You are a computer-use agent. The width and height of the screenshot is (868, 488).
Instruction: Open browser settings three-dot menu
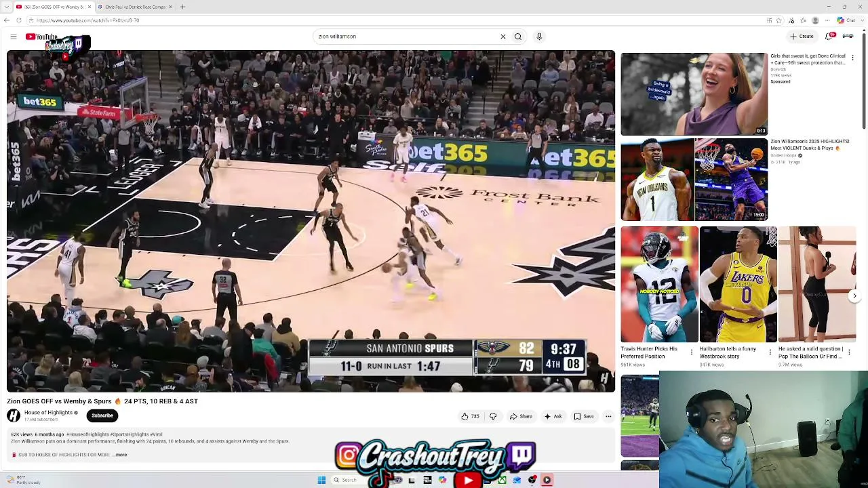tap(828, 20)
